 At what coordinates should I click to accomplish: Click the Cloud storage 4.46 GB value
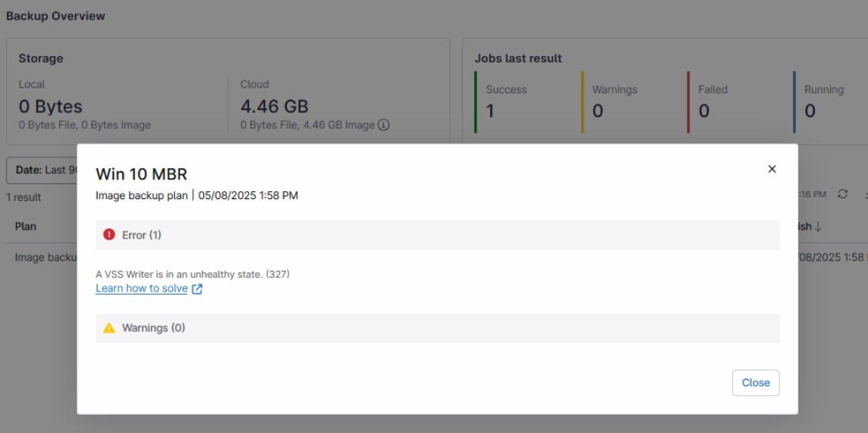pos(274,107)
